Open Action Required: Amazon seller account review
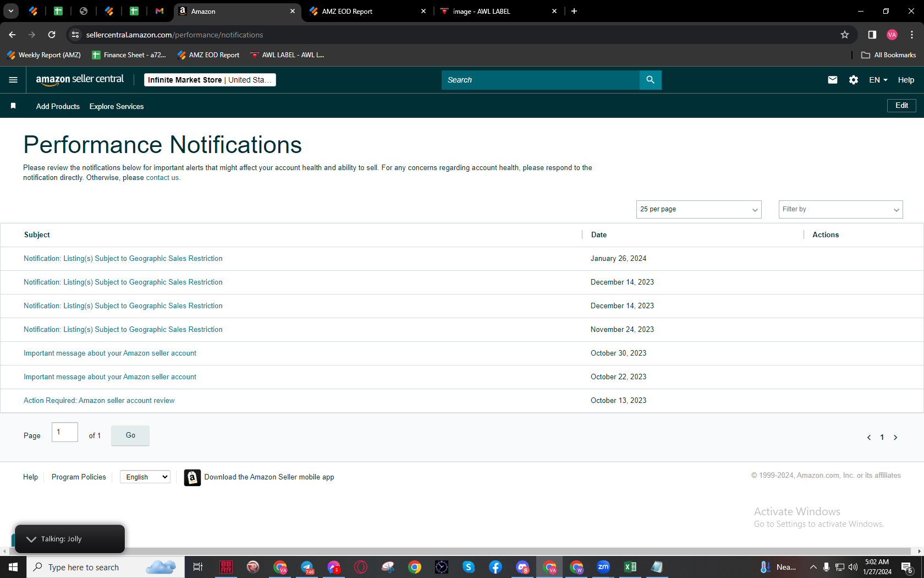 tap(99, 401)
